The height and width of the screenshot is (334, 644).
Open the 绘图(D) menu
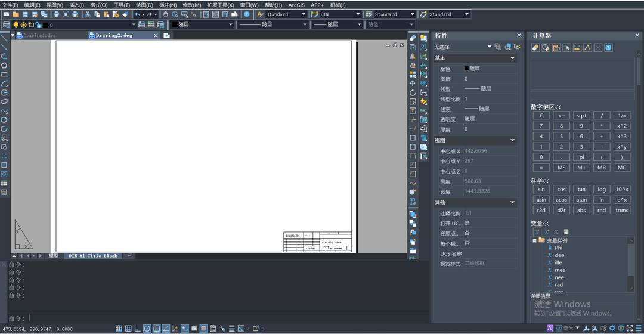(144, 5)
